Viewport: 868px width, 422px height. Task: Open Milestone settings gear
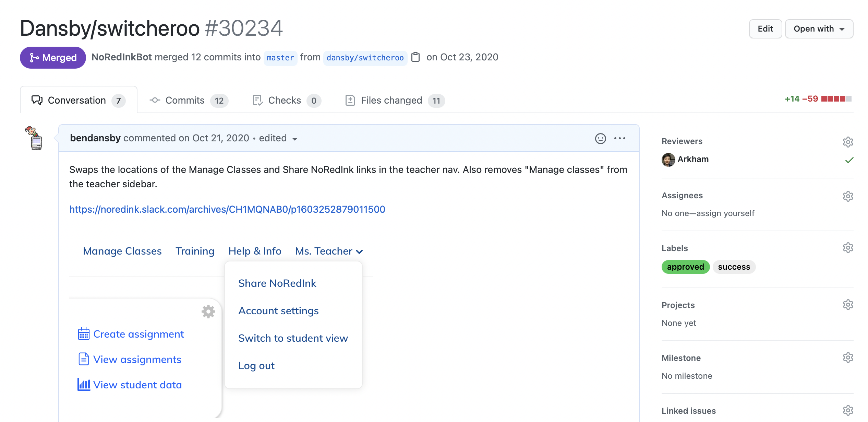(x=848, y=357)
